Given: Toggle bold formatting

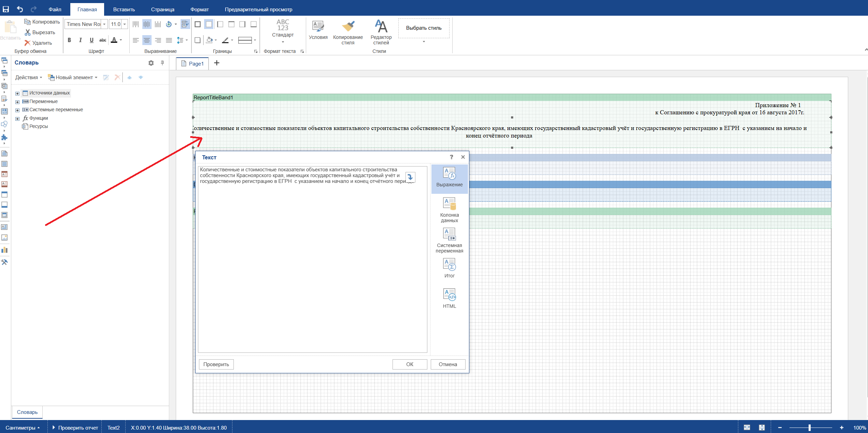Looking at the screenshot, I should click(69, 40).
